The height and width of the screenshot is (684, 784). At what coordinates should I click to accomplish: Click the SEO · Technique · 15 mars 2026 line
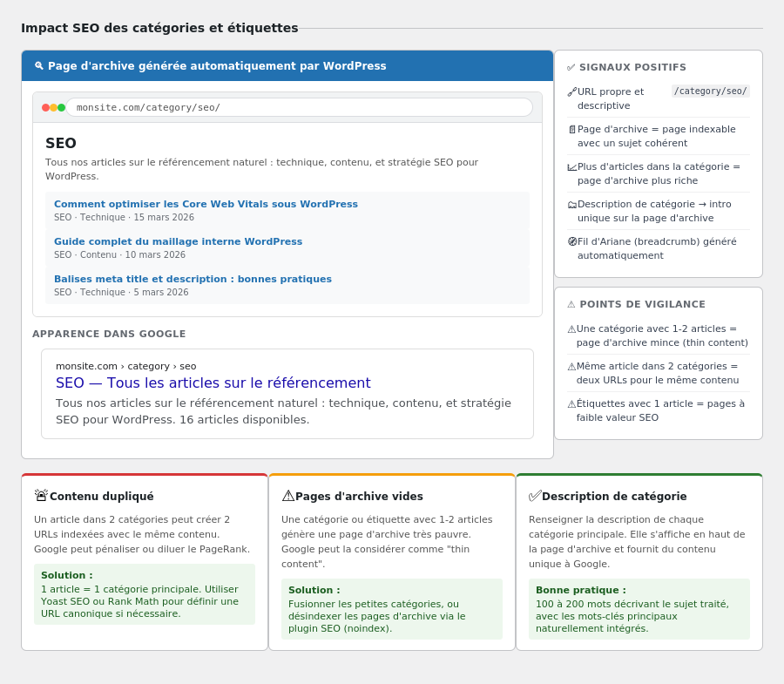[124, 217]
